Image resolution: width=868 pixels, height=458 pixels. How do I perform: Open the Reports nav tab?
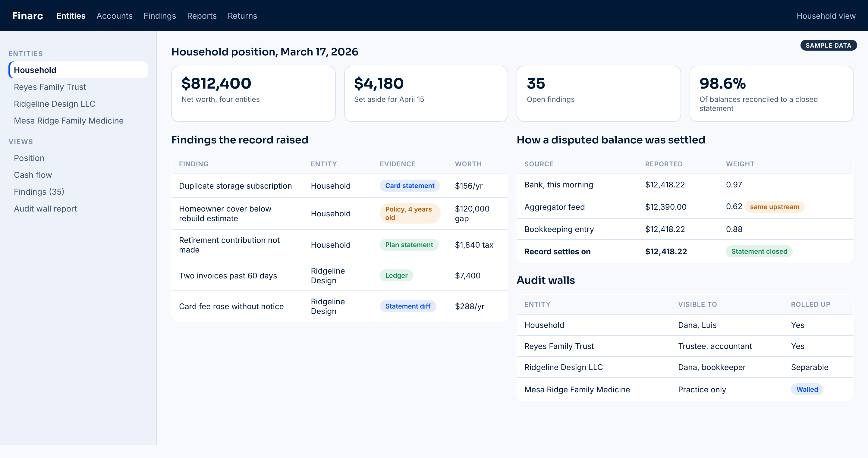tap(202, 16)
